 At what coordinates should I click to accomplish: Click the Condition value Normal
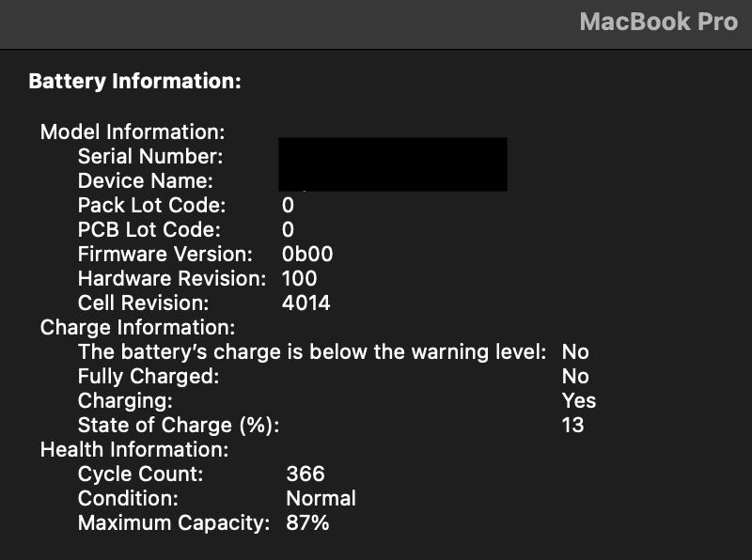[x=321, y=498]
